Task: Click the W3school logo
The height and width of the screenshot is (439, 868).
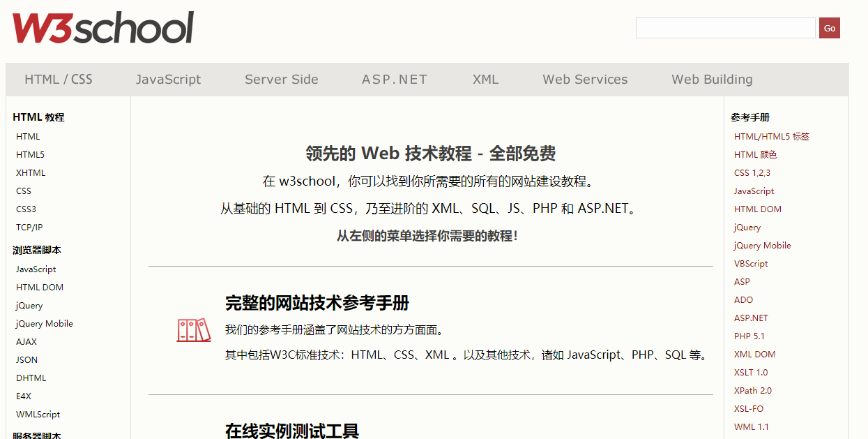Action: coord(102,27)
